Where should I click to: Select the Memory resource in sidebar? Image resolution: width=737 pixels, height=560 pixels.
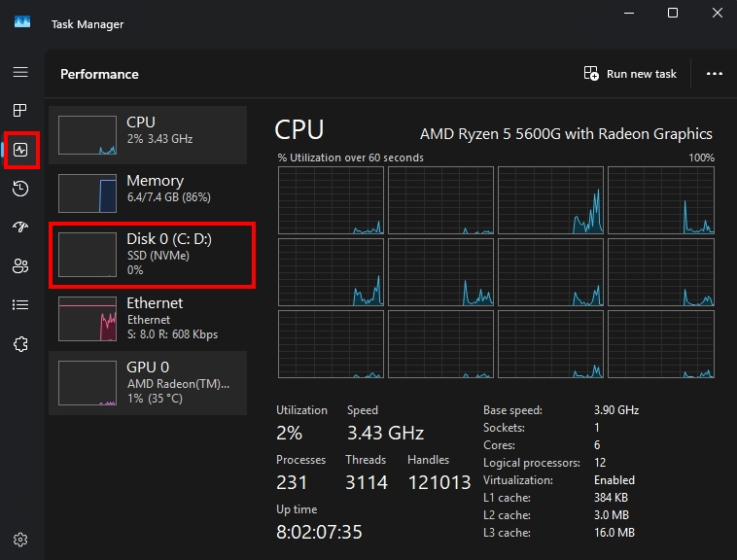pos(148,193)
